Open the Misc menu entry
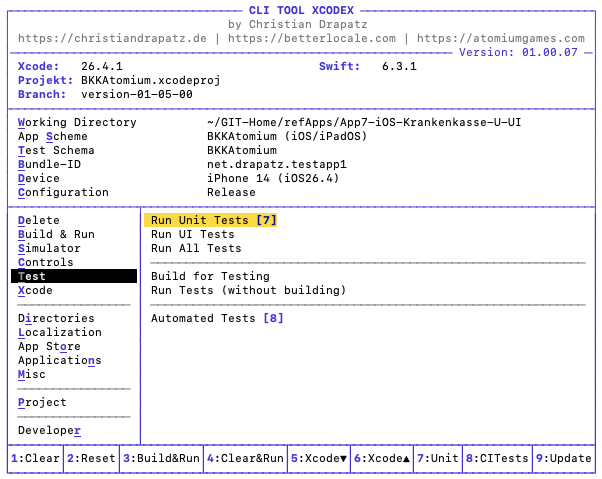Image resolution: width=602 pixels, height=479 pixels. 31,374
